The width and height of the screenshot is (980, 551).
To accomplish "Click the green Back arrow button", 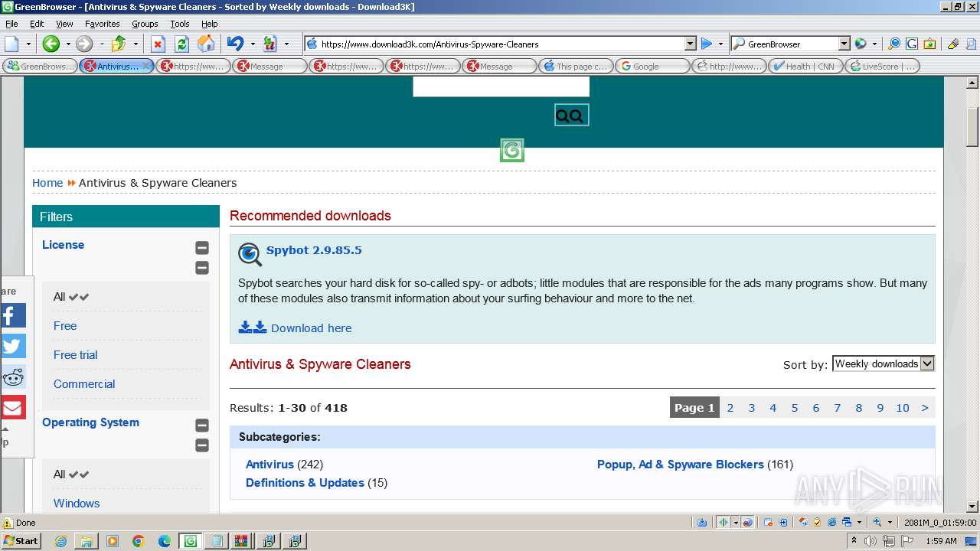I will 51,44.
